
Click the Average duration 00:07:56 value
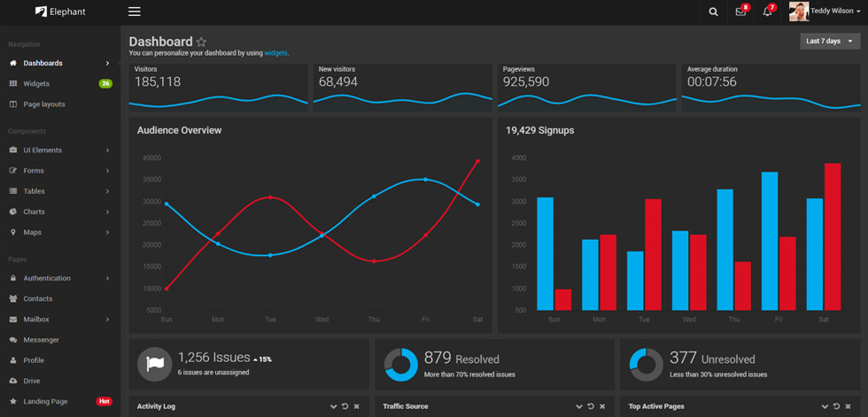[x=712, y=81]
